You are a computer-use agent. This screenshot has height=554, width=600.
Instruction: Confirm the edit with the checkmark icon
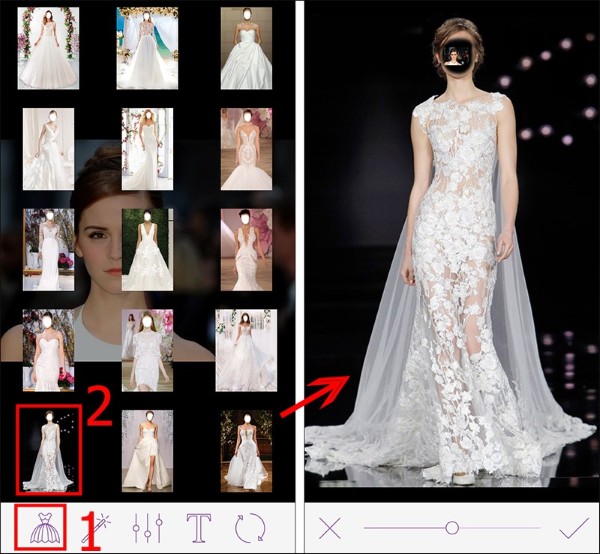573,527
